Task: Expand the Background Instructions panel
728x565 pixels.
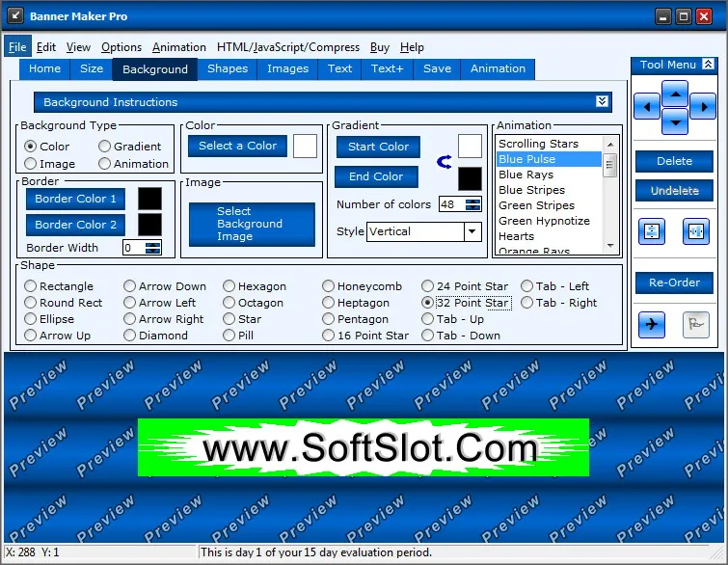Action: pyautogui.click(x=602, y=101)
